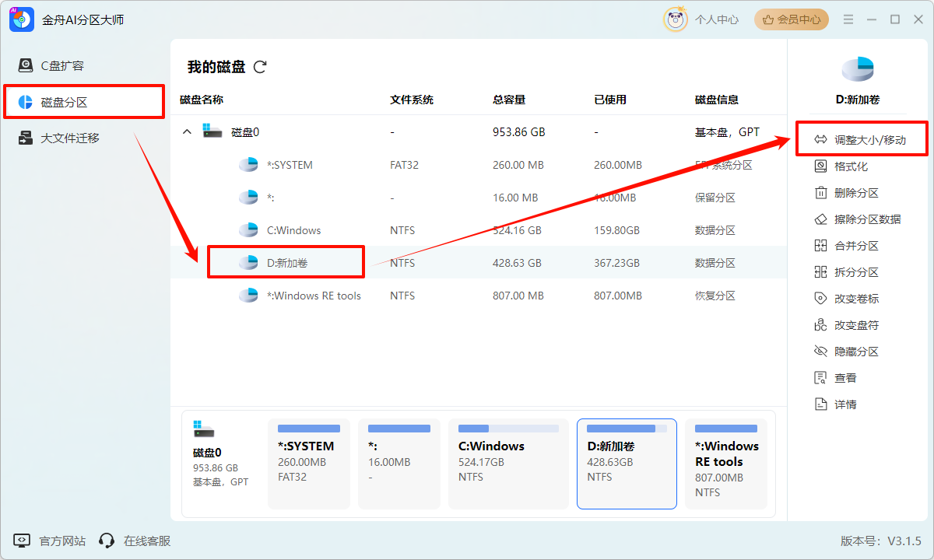The image size is (934, 560).
Task: Select the 拆分分区 (Split Partition) tool
Action: (x=848, y=271)
